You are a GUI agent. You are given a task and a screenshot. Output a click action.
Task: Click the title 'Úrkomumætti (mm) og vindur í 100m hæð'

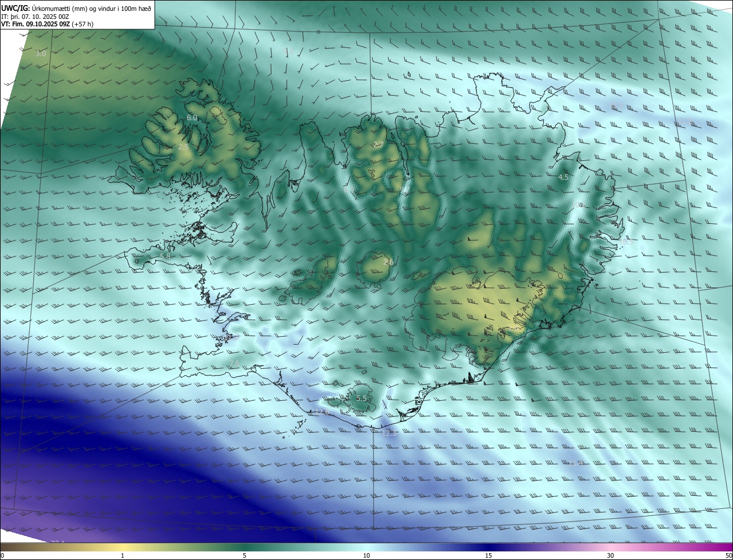91,8
